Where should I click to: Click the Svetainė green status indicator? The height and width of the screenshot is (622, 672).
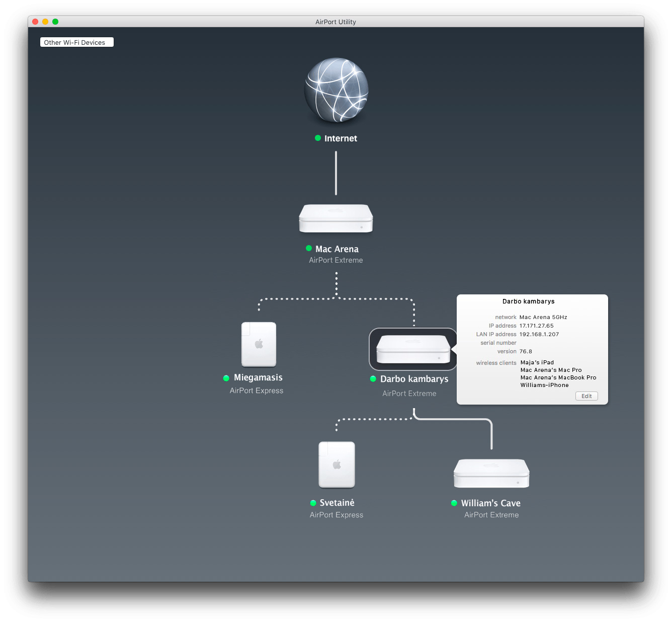313,503
